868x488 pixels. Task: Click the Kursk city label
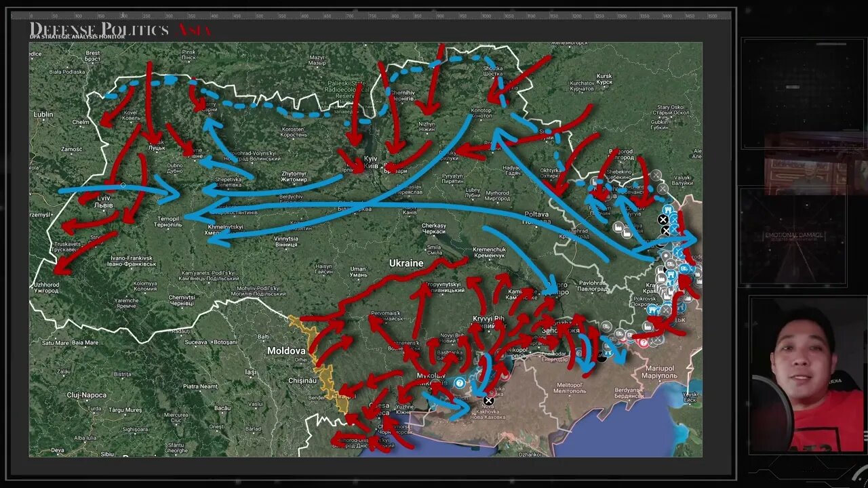pyautogui.click(x=604, y=79)
